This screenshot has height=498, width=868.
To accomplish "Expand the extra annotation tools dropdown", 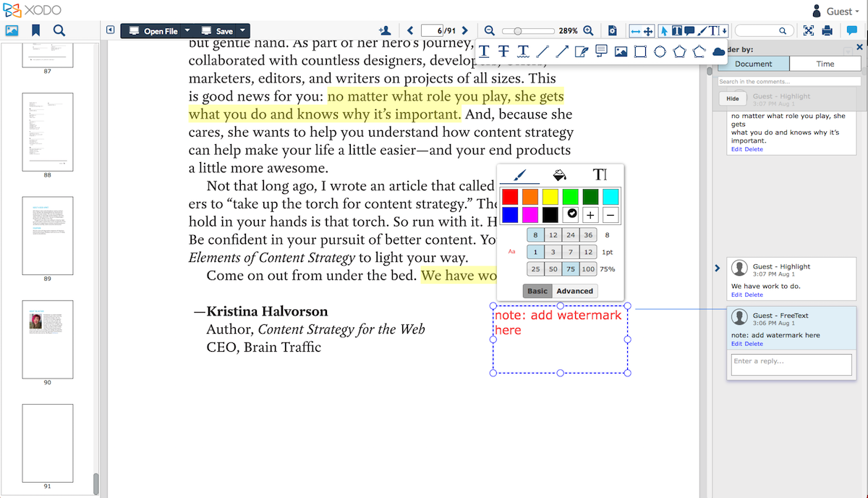I will tap(723, 30).
